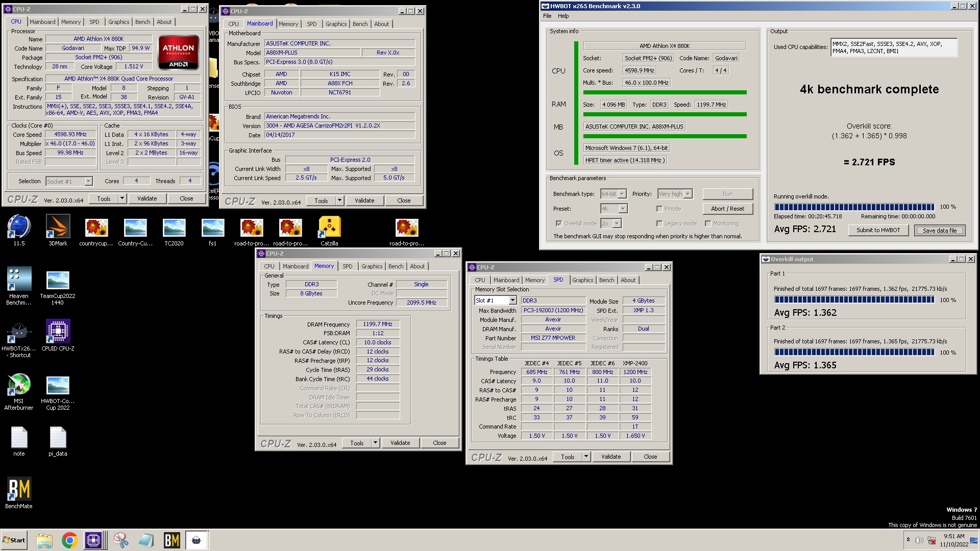The height and width of the screenshot is (551, 980).
Task: Open the Country-Cu... image file icon
Action: 135,232
